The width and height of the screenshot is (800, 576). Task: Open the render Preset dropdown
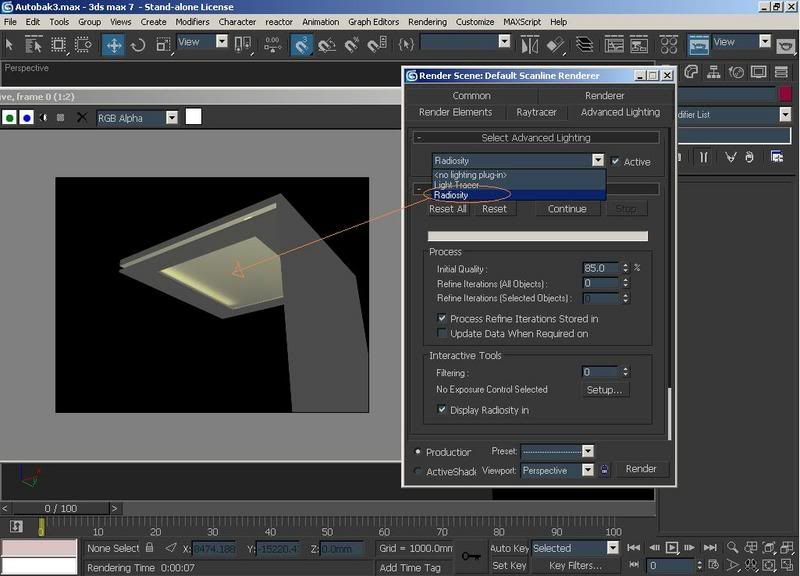click(x=587, y=452)
